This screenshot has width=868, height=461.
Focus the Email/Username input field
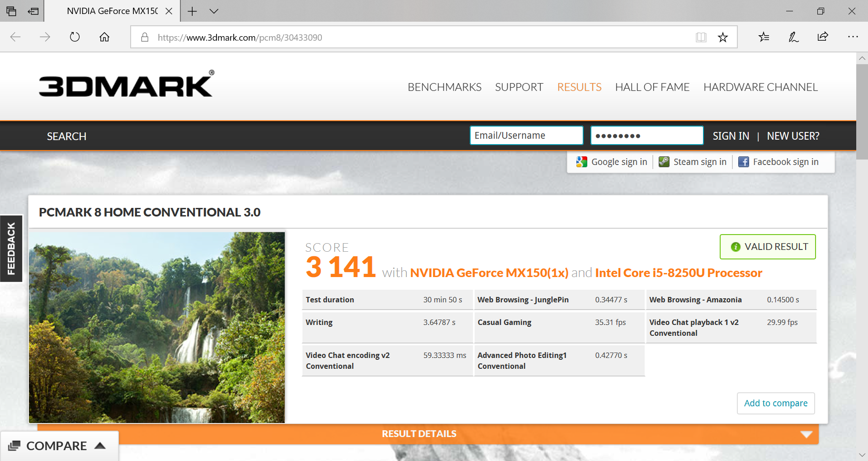[526, 136]
